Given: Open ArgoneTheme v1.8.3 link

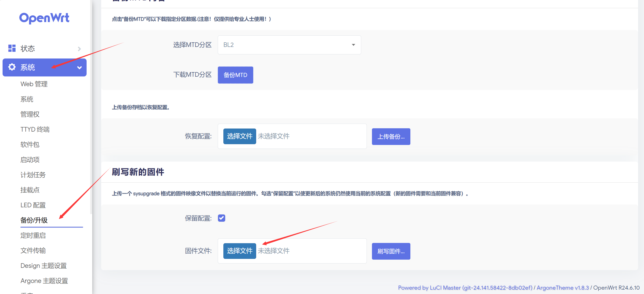Looking at the screenshot, I should pyautogui.click(x=563, y=288).
